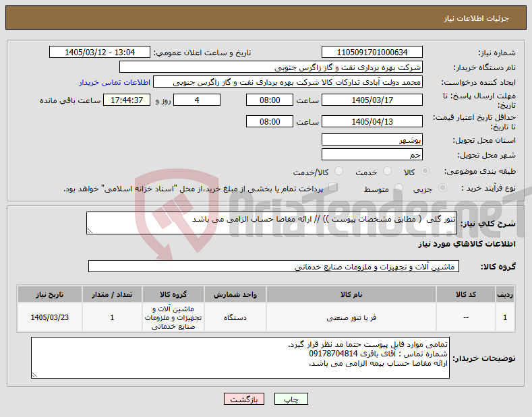Click the گروه کالا column header

(x=173, y=294)
